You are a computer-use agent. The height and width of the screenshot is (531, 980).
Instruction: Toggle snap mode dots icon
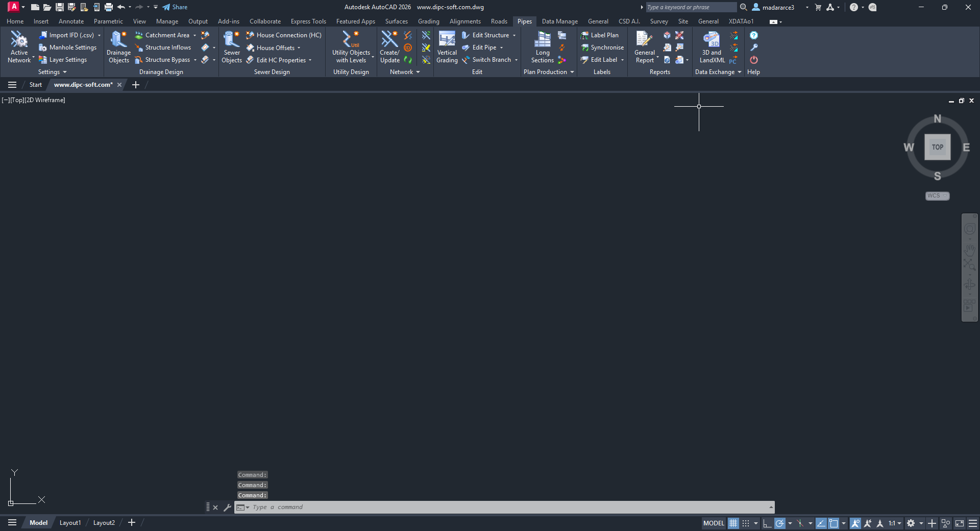[x=746, y=523]
